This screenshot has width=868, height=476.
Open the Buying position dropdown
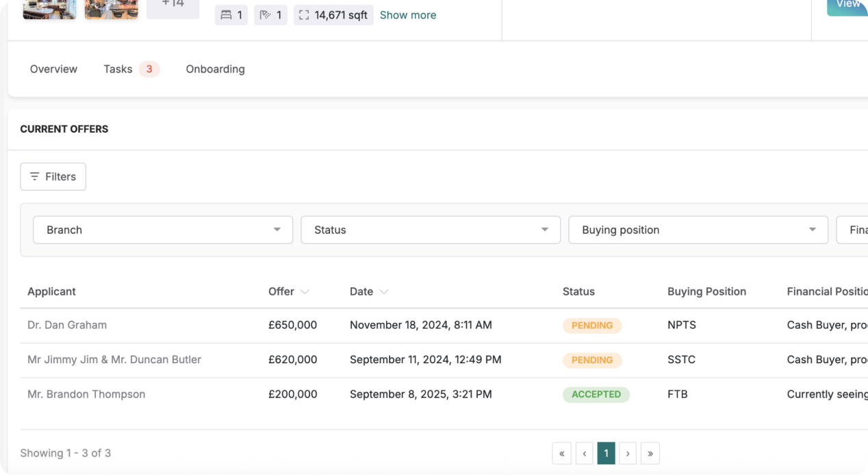click(x=698, y=230)
